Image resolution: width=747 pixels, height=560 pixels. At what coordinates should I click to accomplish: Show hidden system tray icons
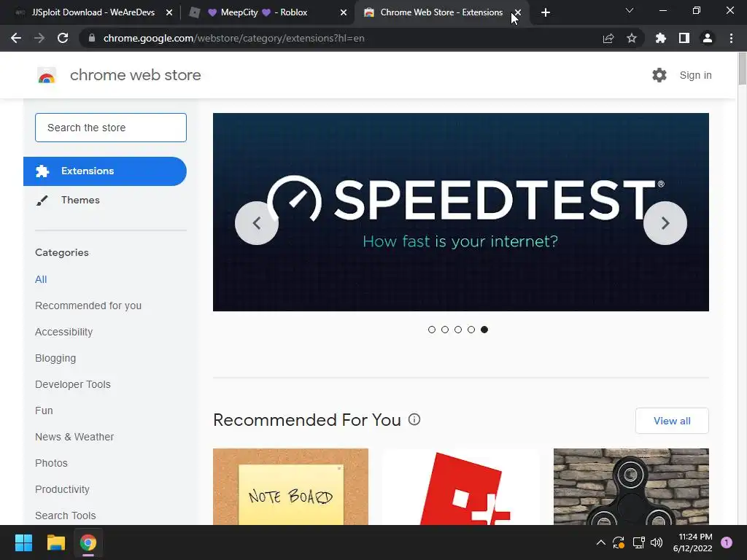(x=601, y=542)
